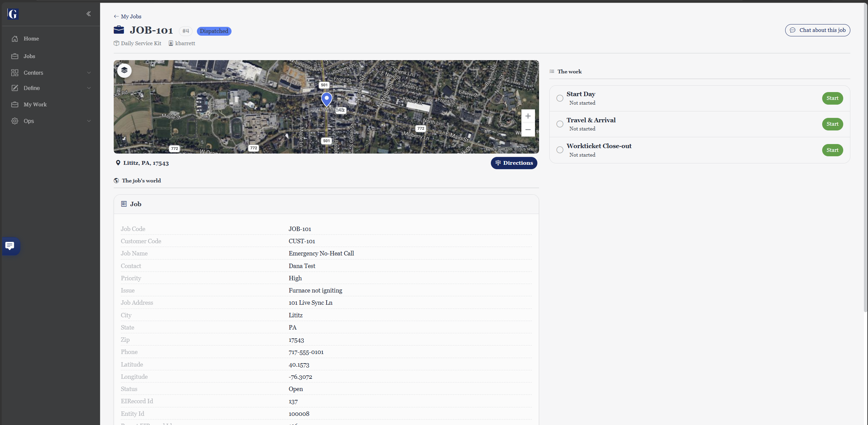Viewport: 868px width, 425px height.
Task: Start the Workticket Close-out task
Action: pos(832,150)
